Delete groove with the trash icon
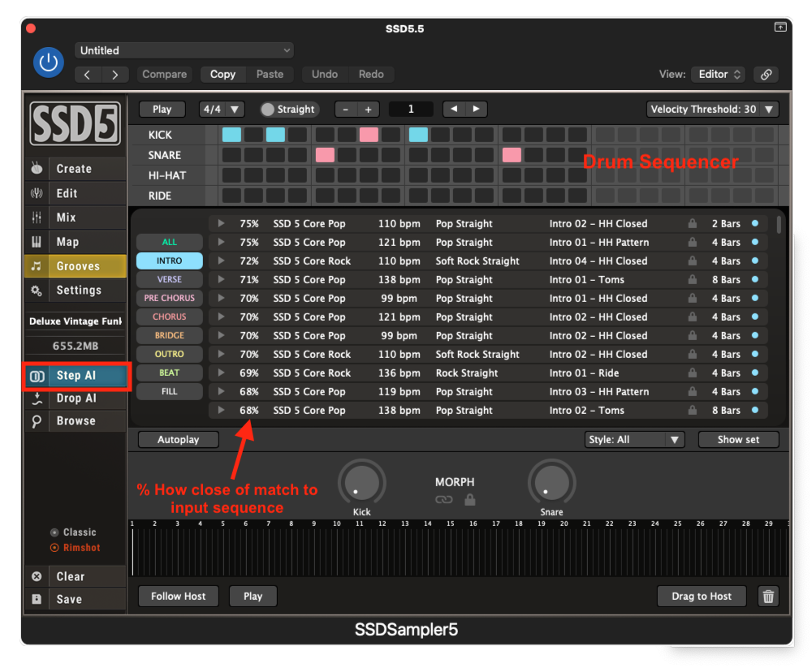The height and width of the screenshot is (668, 812). 768,597
